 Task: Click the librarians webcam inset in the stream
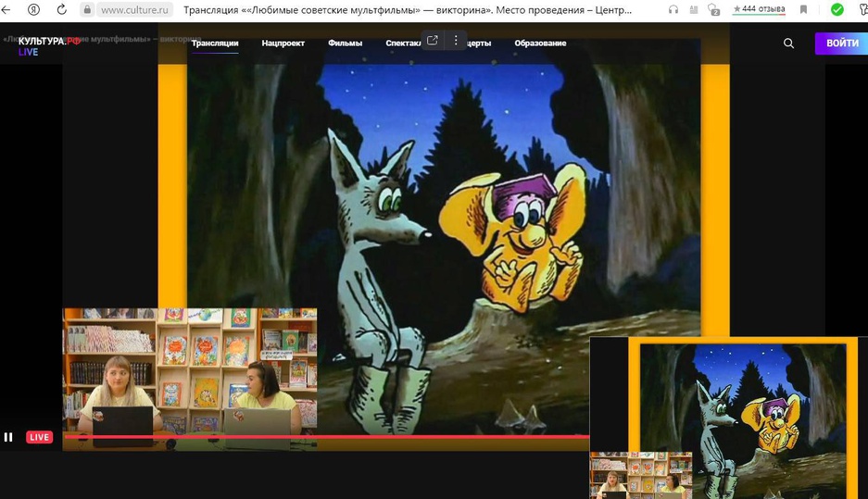click(x=190, y=380)
